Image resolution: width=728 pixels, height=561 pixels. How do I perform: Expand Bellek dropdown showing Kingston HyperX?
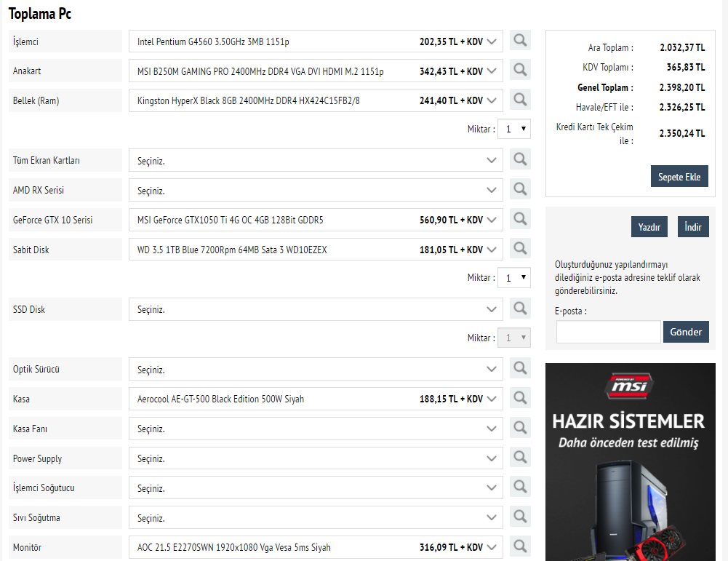click(316, 100)
